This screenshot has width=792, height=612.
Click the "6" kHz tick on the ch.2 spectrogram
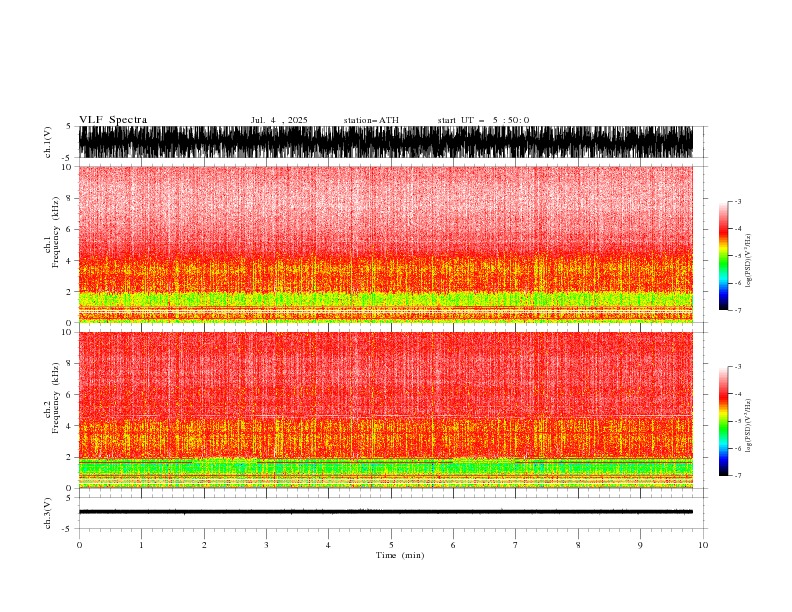point(70,395)
